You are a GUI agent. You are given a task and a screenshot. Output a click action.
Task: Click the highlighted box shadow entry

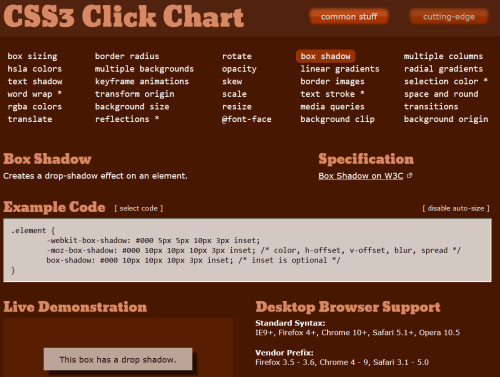coord(326,56)
